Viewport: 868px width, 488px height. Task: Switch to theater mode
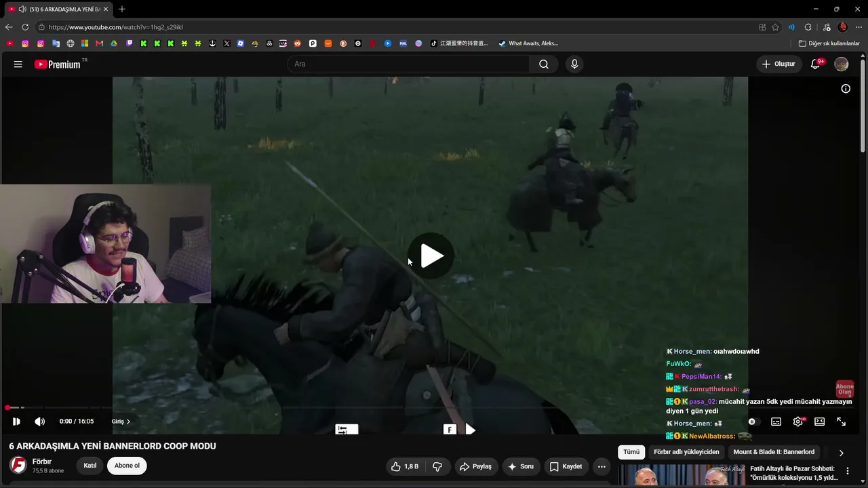[x=819, y=422]
